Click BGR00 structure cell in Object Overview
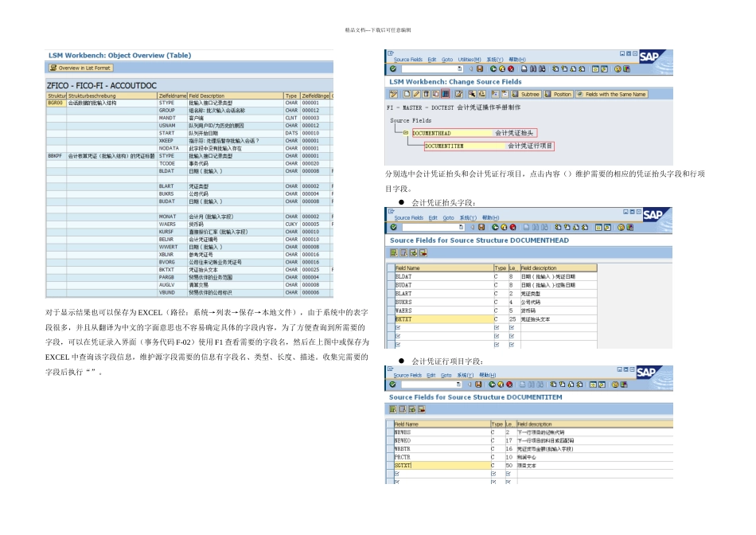The image size is (756, 535). (56, 103)
